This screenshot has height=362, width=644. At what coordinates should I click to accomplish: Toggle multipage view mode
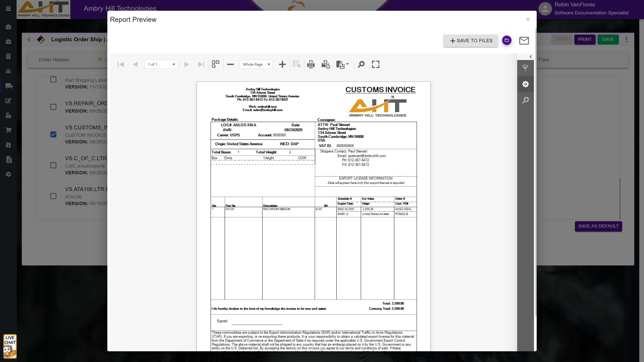click(216, 64)
